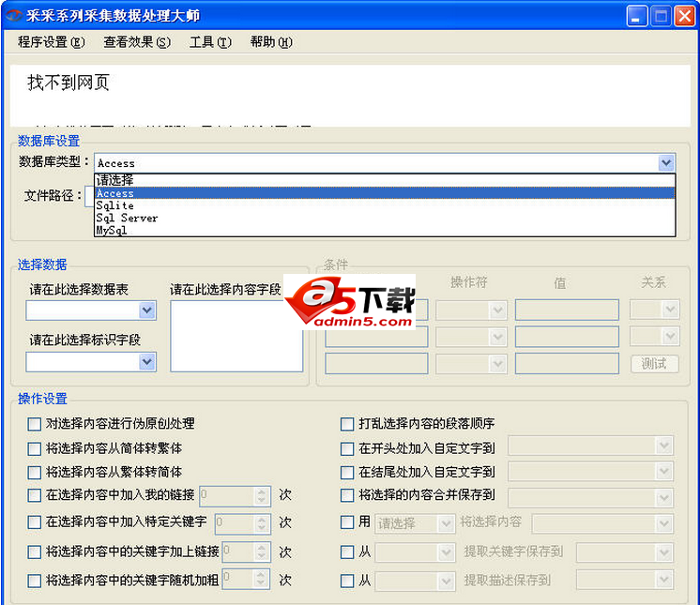Click third-row 值 field beside 测试 button
This screenshot has width=700, height=605.
(567, 364)
